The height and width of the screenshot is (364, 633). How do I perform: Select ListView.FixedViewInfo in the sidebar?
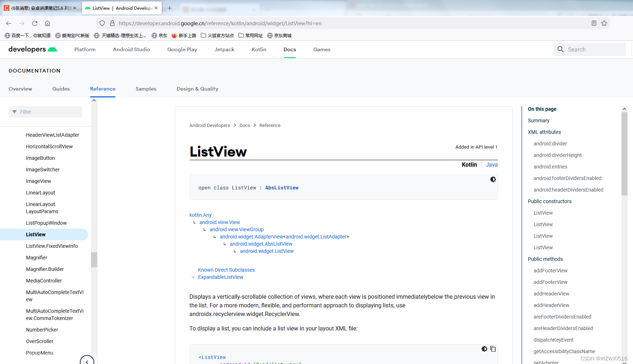click(x=52, y=246)
